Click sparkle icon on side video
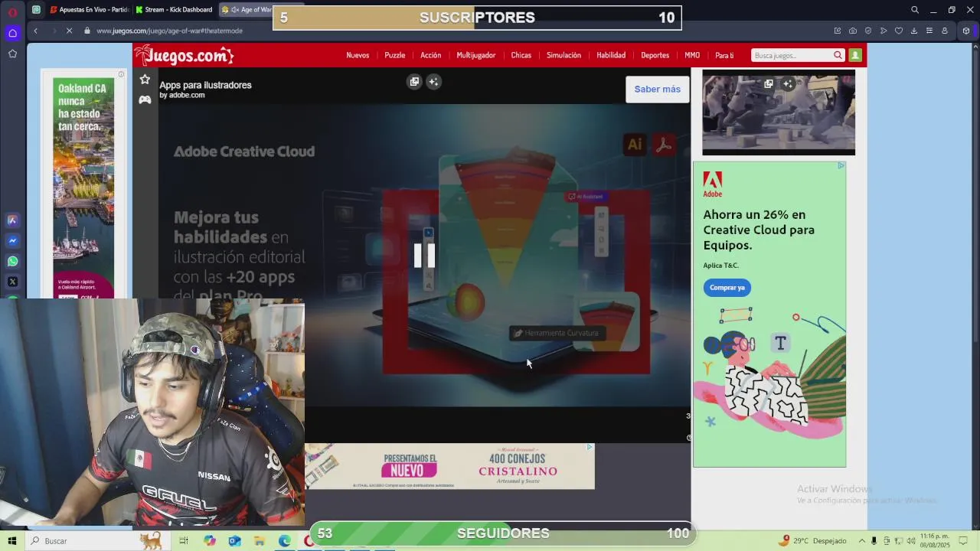980x551 pixels. (x=788, y=83)
